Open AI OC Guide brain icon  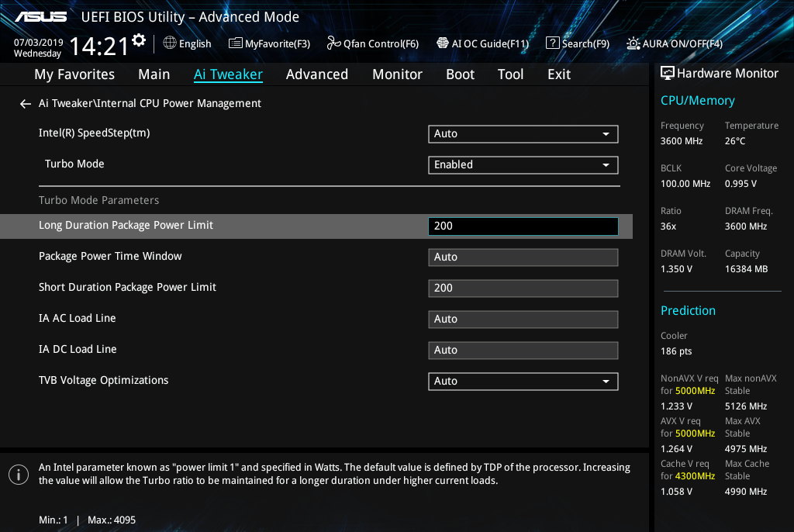[x=443, y=43]
